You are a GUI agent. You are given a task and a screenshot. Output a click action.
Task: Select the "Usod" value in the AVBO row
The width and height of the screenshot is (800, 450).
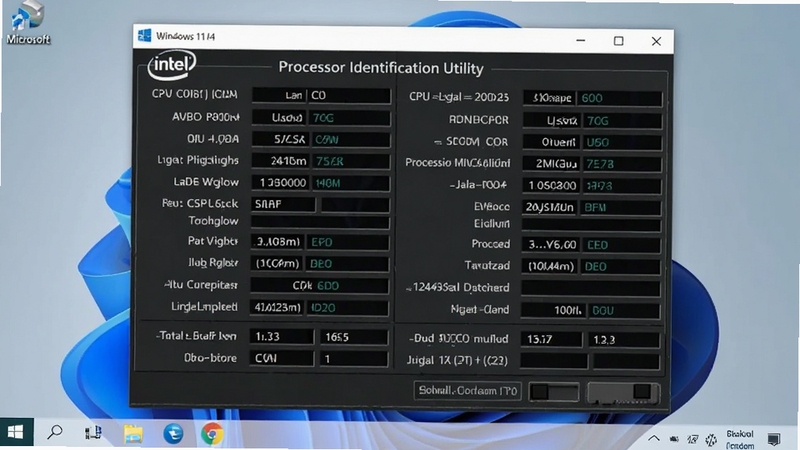pos(279,118)
